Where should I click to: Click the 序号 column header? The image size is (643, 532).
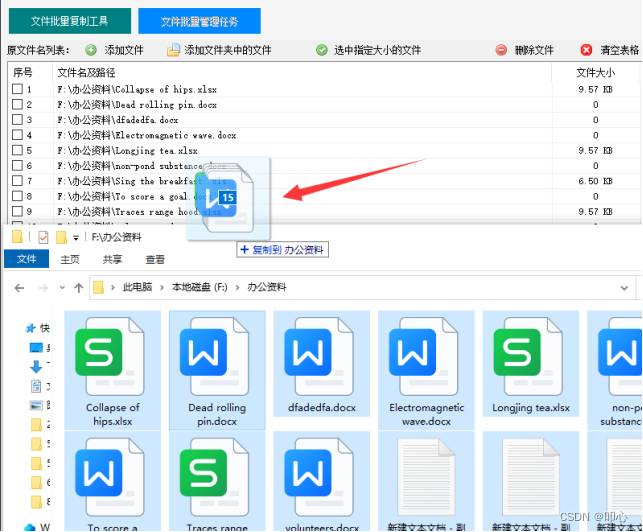pyautogui.click(x=23, y=73)
